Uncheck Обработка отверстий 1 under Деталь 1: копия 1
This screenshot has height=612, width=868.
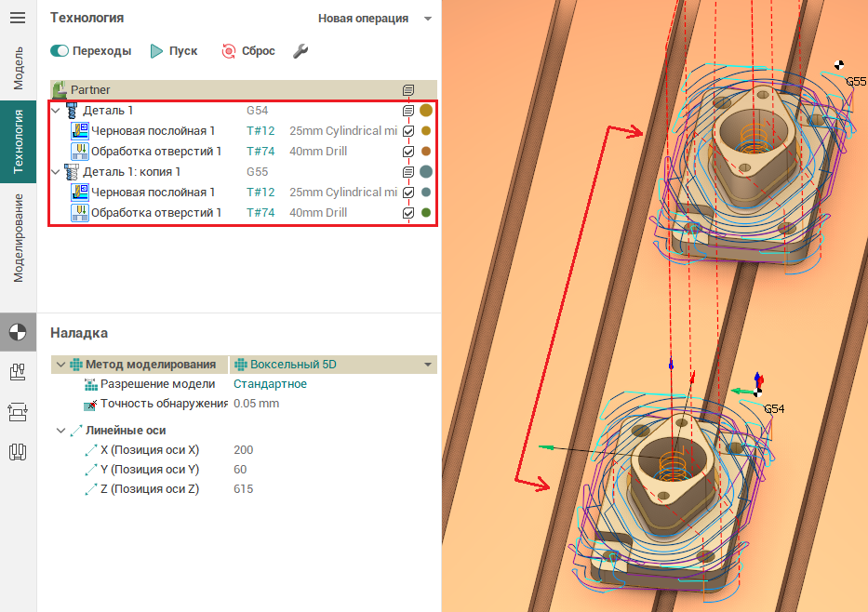407,213
